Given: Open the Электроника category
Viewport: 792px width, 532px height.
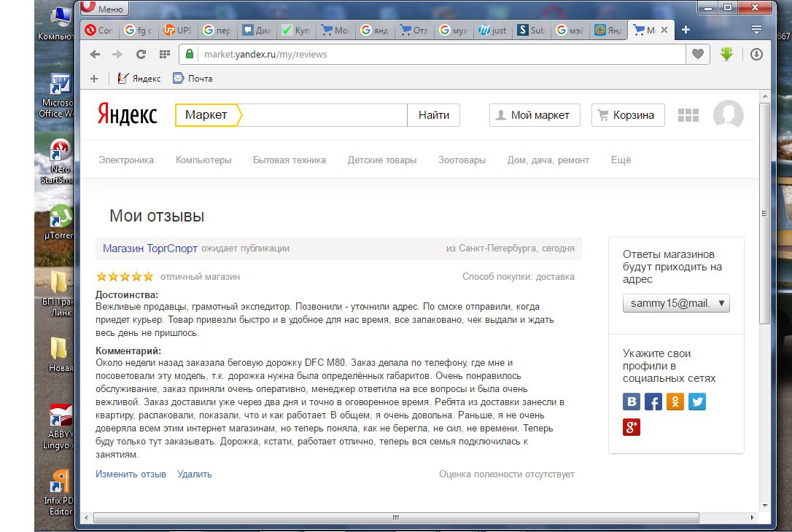Looking at the screenshot, I should click(x=125, y=160).
